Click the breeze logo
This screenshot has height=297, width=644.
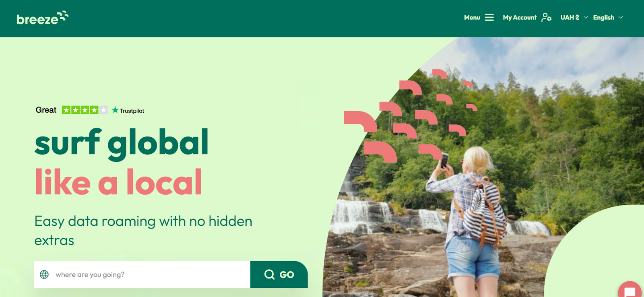coord(42,18)
